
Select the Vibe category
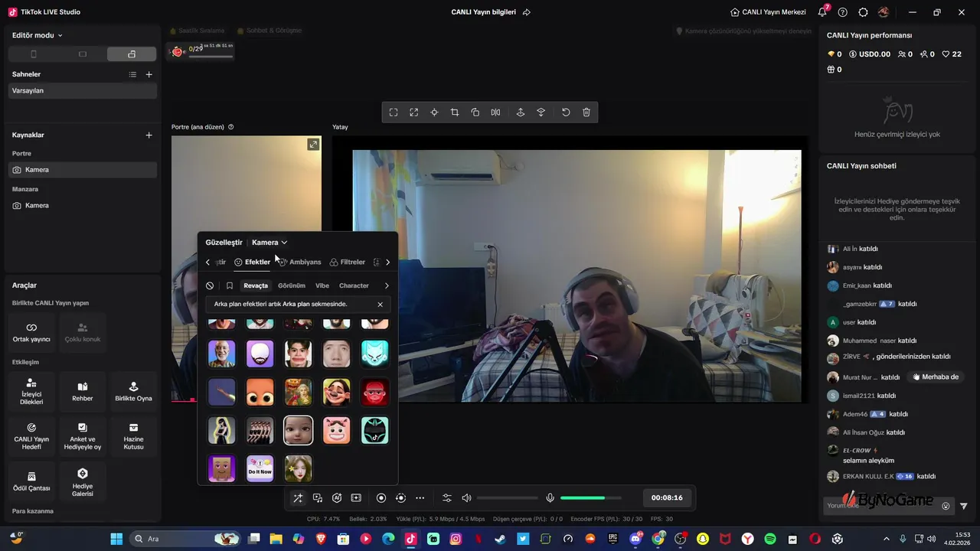tap(322, 285)
